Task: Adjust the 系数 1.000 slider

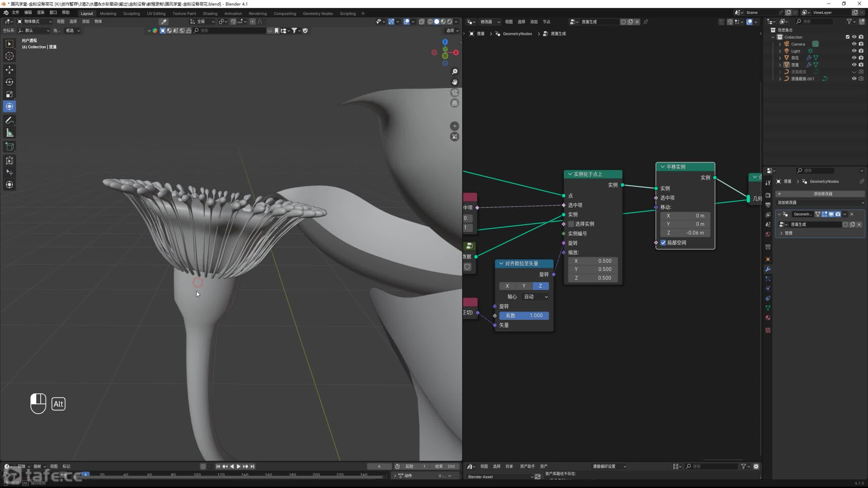Action: coord(524,316)
